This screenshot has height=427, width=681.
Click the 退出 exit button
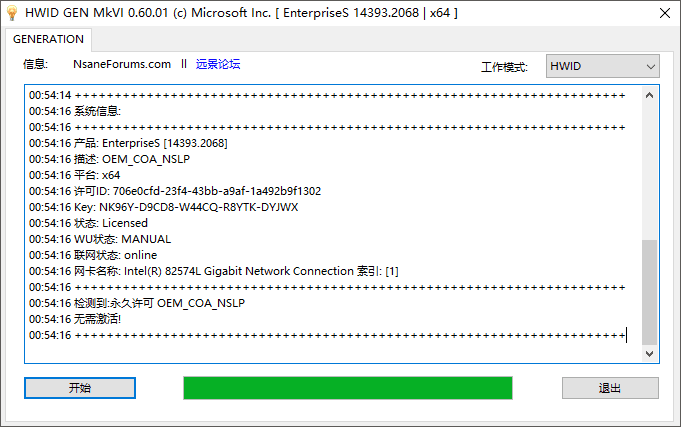(x=610, y=388)
